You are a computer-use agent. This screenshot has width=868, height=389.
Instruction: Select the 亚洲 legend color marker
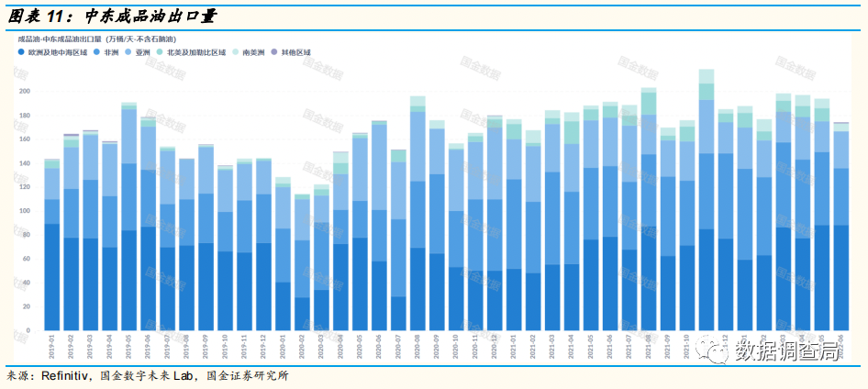[x=127, y=53]
